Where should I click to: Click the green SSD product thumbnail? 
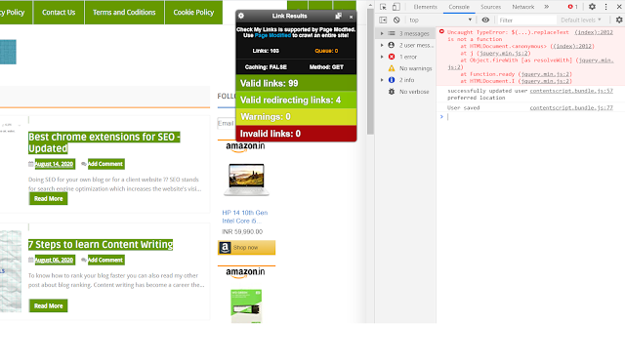pyautogui.click(x=246, y=305)
